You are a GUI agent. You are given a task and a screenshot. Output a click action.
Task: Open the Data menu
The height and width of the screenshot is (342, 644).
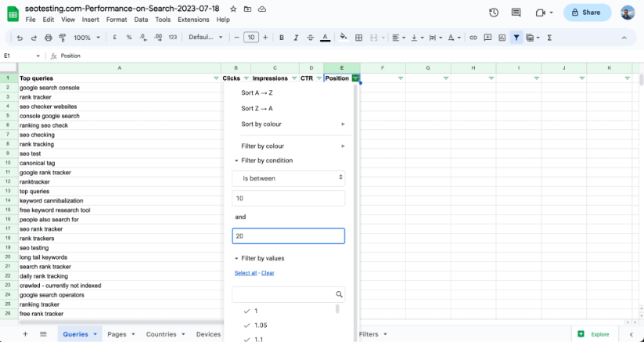tap(141, 20)
